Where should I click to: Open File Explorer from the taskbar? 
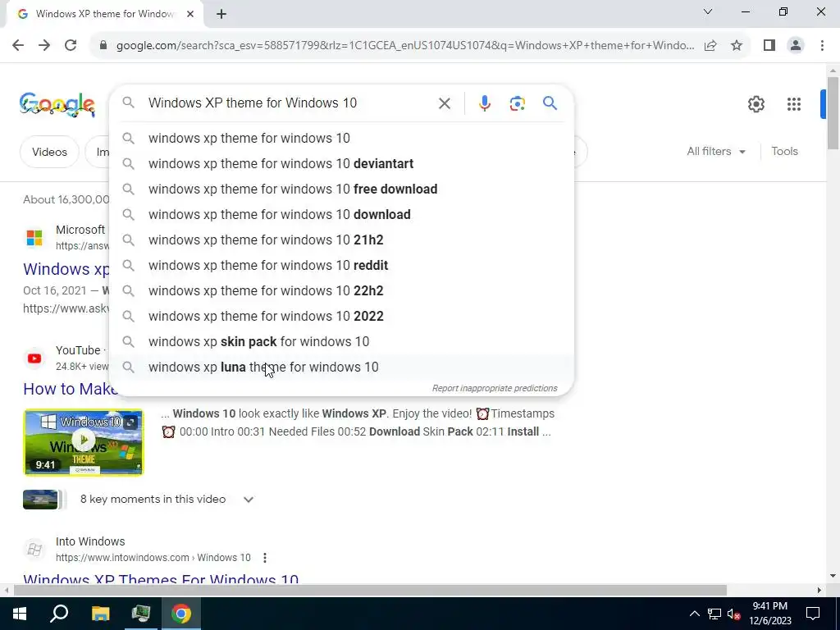pos(100,614)
